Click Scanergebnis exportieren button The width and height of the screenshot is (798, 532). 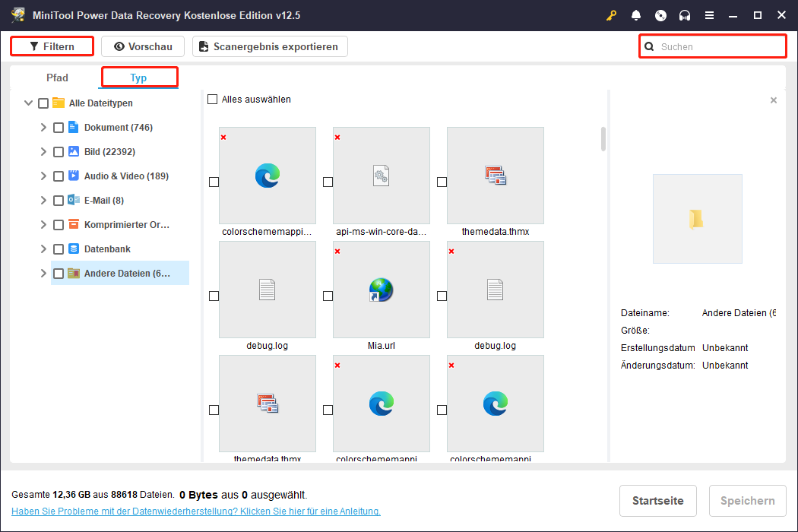(x=270, y=46)
